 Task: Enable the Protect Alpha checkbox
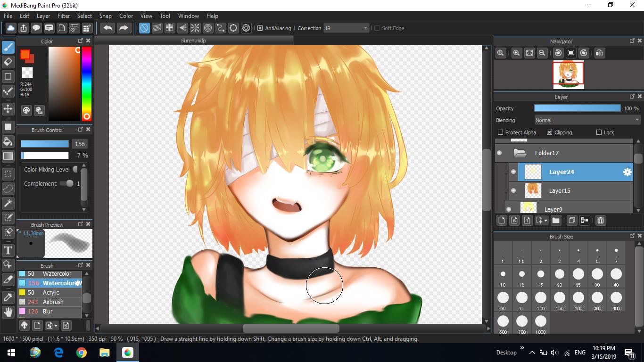(x=501, y=132)
